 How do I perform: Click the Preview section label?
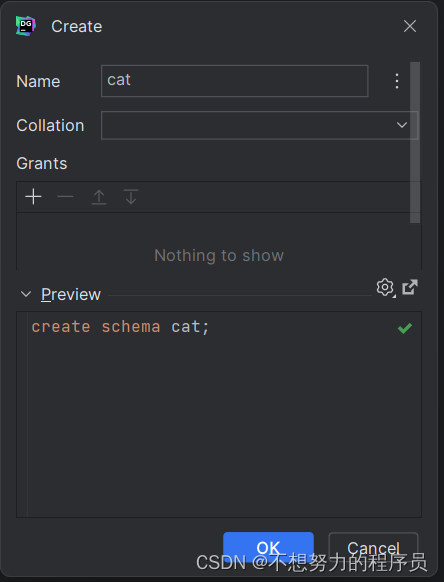[71, 294]
